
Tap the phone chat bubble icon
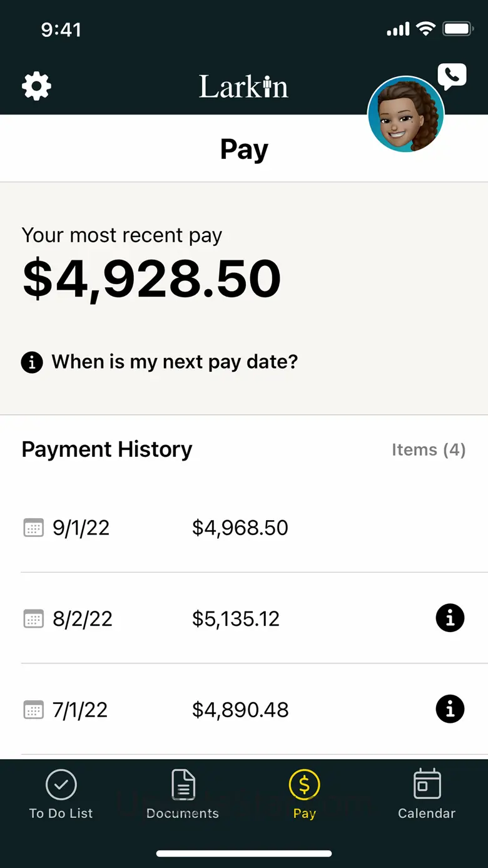pyautogui.click(x=452, y=77)
